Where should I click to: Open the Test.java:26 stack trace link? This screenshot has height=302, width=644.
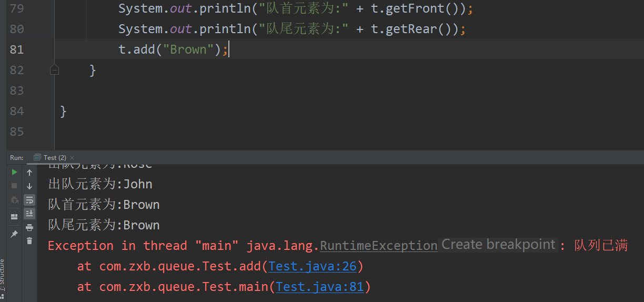(x=313, y=266)
